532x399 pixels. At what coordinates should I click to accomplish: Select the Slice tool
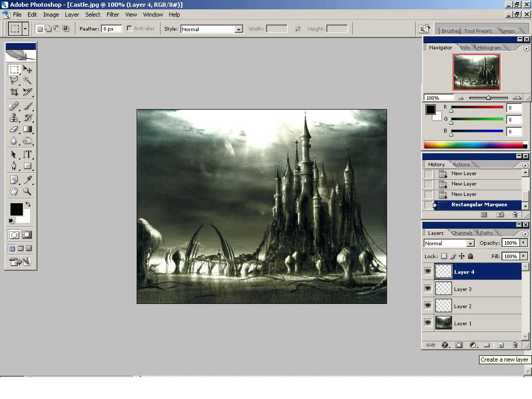coord(27,91)
